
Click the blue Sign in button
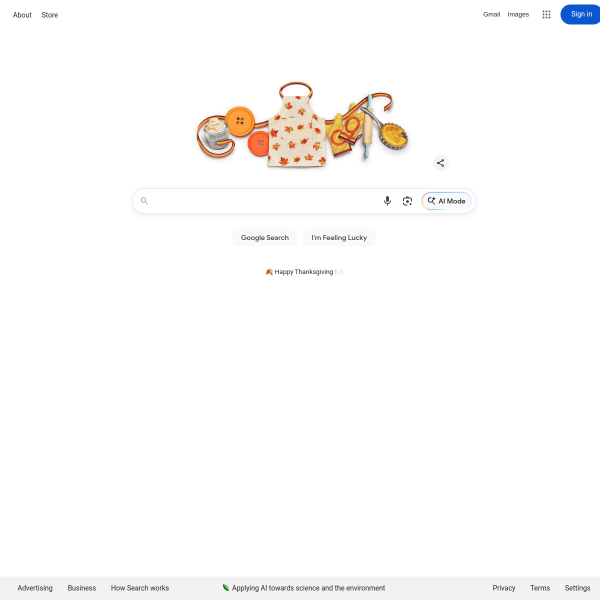point(580,15)
